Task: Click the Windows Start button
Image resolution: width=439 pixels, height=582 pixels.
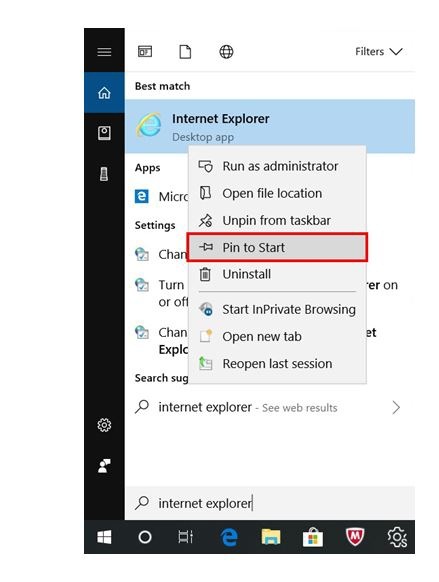Action: tap(104, 537)
